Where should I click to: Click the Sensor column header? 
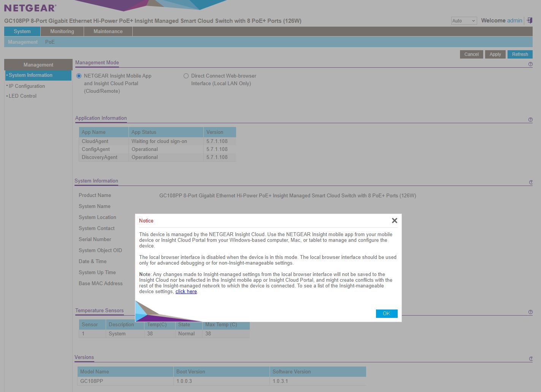[92, 325]
